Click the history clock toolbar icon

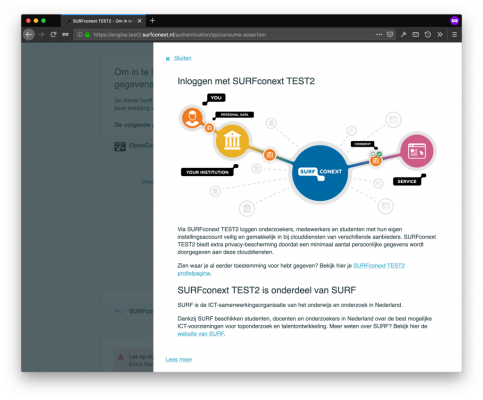[x=428, y=34]
